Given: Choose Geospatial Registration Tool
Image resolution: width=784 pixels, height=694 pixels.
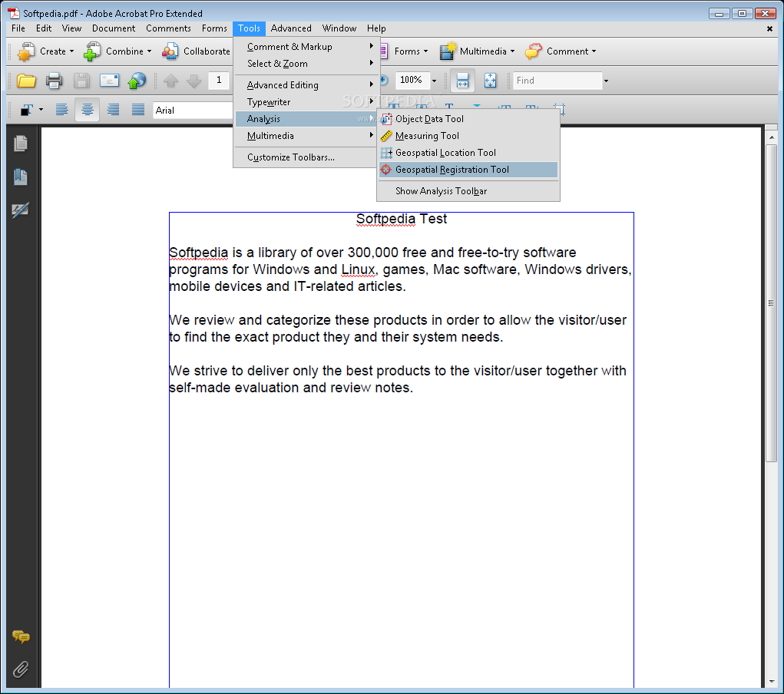Looking at the screenshot, I should tap(468, 170).
